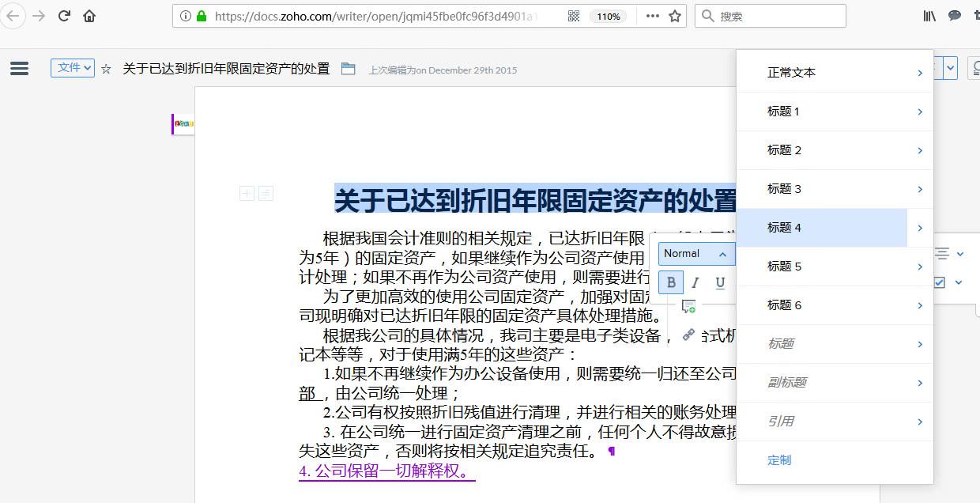This screenshot has height=503, width=980.
Task: Open the hamburger main menu
Action: pyautogui.click(x=20, y=69)
